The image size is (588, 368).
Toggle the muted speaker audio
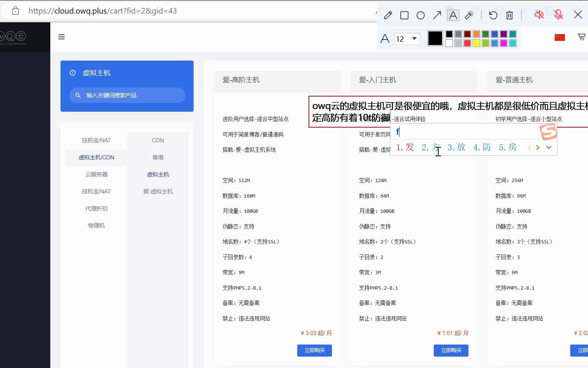point(539,15)
